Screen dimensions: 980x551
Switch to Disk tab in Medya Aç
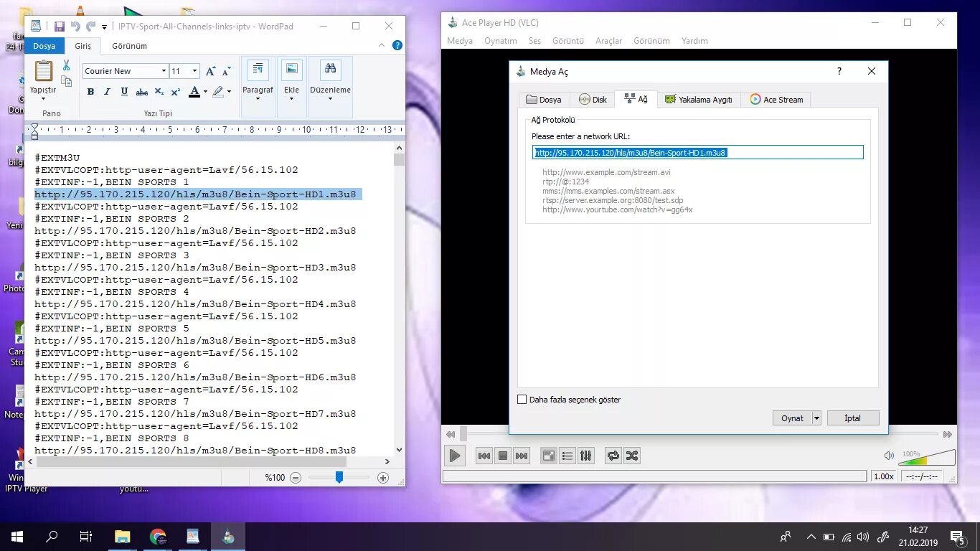coord(593,99)
